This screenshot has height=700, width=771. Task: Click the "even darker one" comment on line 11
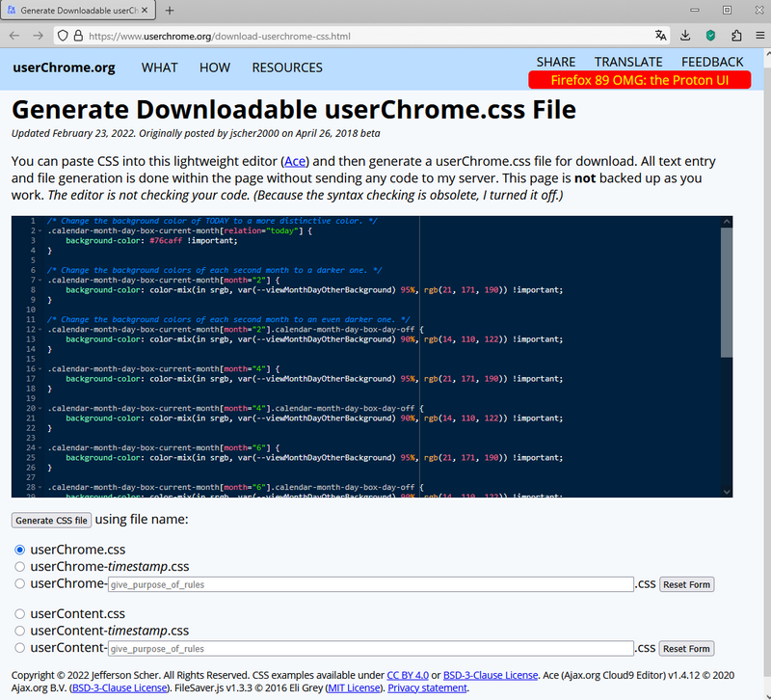click(228, 320)
